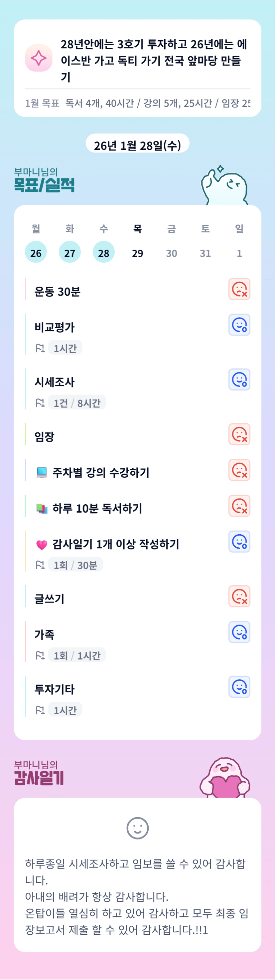
Task: Select Monday the 26th in calendar
Action: tap(36, 253)
